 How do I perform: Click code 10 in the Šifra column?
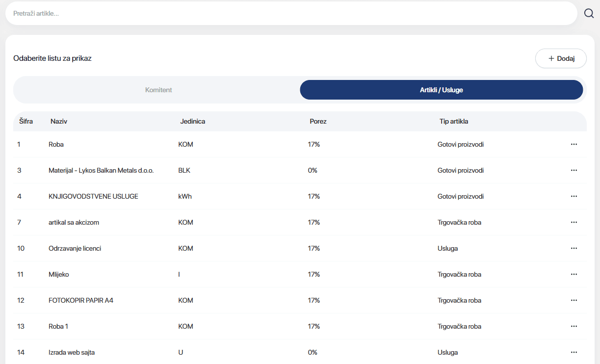(21, 248)
